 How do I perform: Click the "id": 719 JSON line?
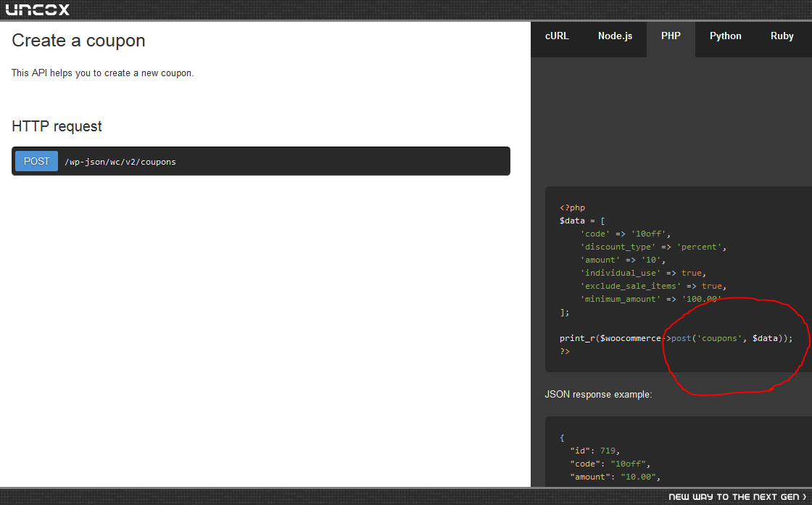coord(595,451)
